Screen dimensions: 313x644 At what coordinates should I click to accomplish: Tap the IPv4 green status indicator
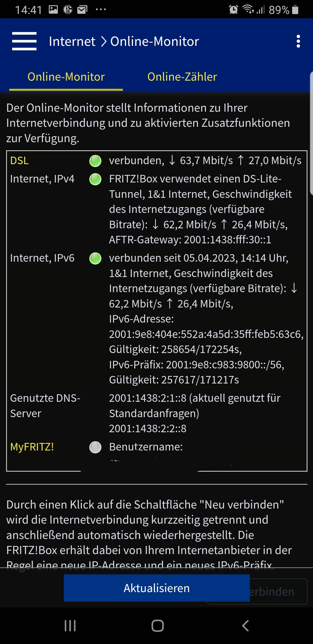tap(95, 179)
